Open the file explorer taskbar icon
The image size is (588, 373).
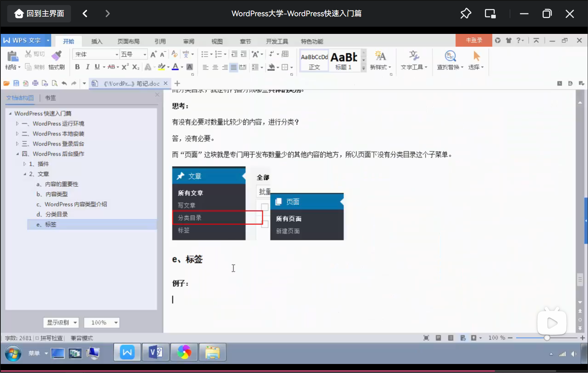click(213, 352)
